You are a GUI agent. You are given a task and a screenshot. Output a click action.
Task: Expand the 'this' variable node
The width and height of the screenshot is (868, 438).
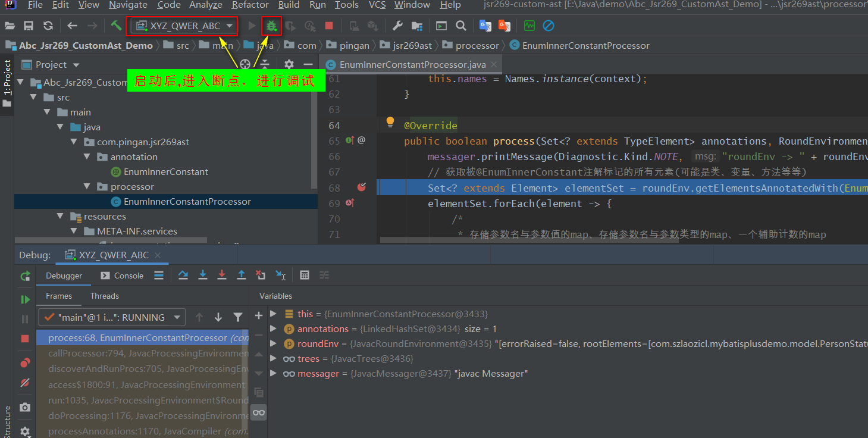click(273, 314)
